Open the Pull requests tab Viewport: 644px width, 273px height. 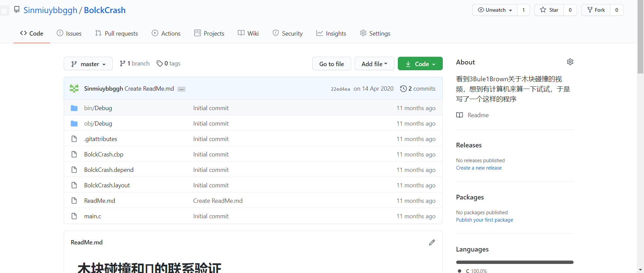[x=116, y=33]
